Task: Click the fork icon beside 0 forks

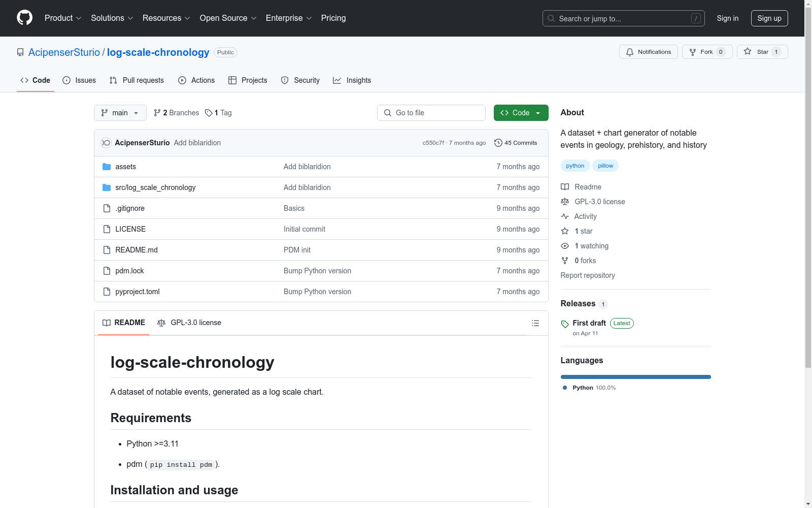Action: coord(565,261)
